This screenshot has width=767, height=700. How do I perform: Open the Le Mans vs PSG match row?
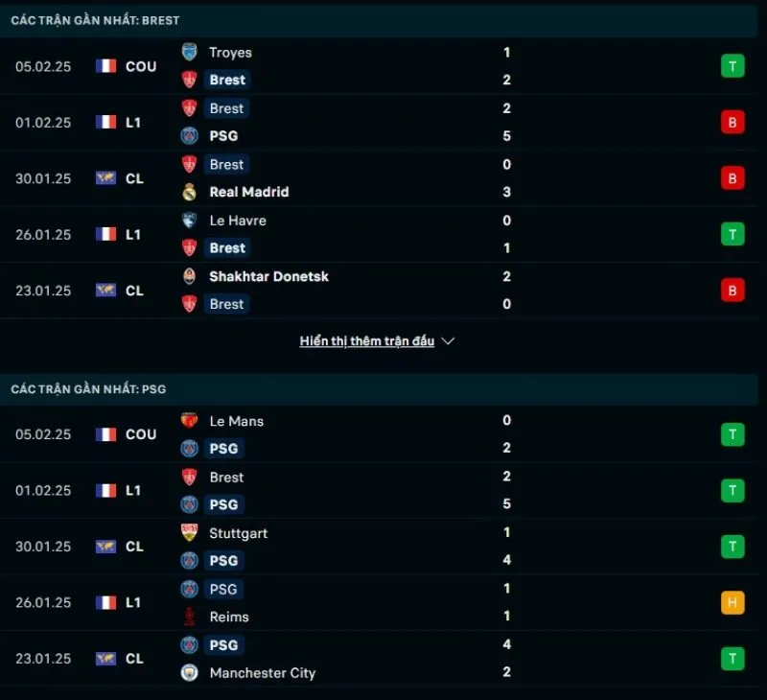[383, 434]
